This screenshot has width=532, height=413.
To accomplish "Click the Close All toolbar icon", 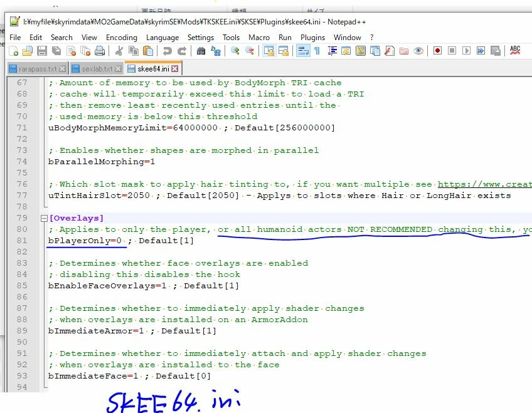I will click(x=85, y=51).
